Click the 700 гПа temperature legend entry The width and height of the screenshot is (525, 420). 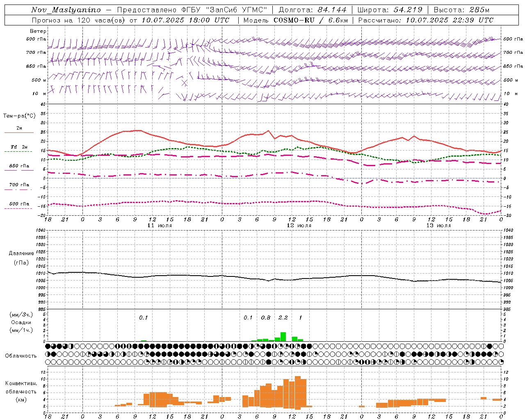point(19,185)
